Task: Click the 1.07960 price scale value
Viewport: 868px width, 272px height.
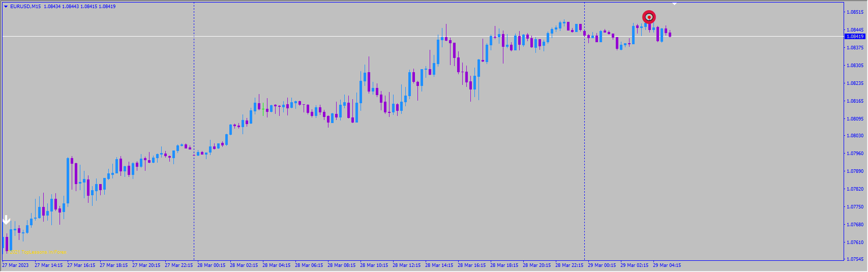Action: click(x=855, y=154)
